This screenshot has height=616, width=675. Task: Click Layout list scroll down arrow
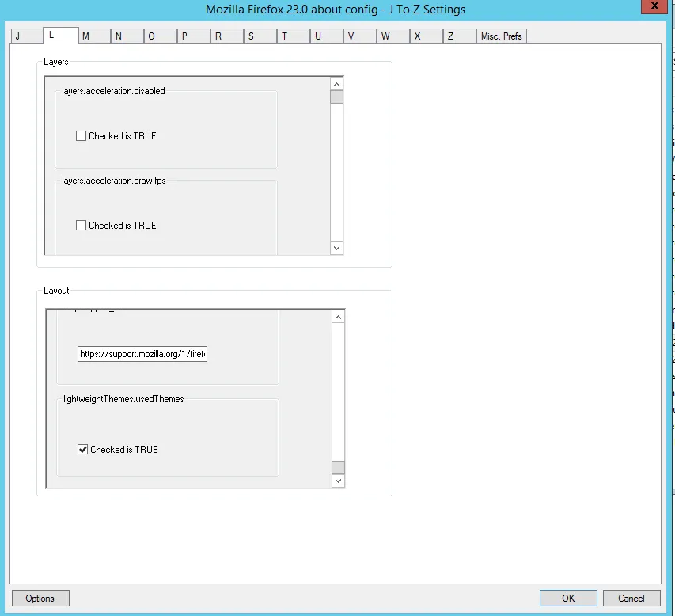(338, 481)
